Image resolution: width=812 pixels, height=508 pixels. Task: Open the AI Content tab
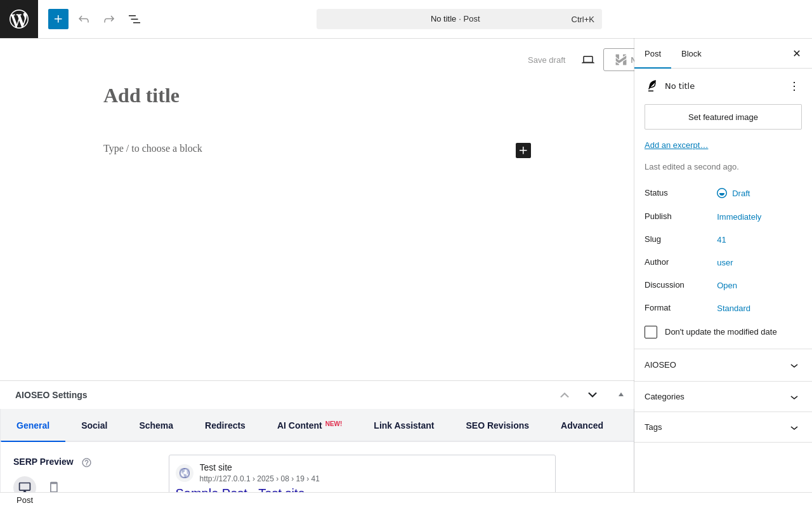coord(310,425)
